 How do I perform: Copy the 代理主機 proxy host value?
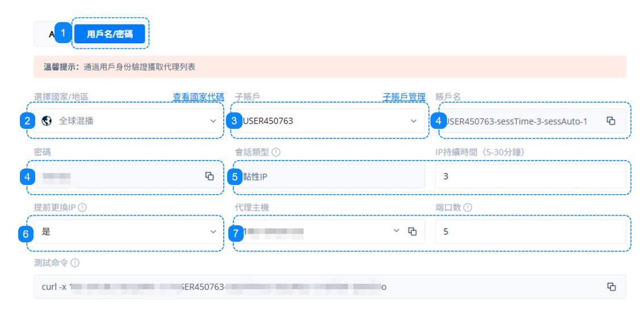click(413, 232)
